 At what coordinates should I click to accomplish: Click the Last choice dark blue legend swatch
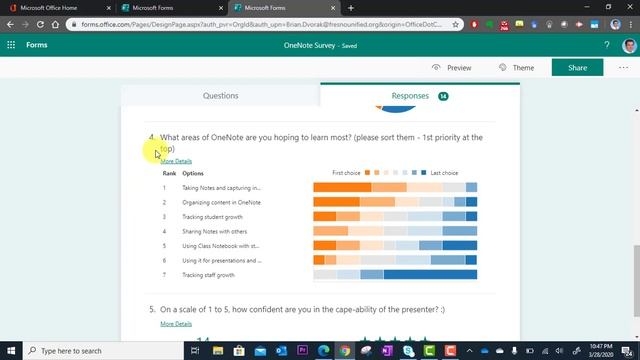tap(424, 173)
